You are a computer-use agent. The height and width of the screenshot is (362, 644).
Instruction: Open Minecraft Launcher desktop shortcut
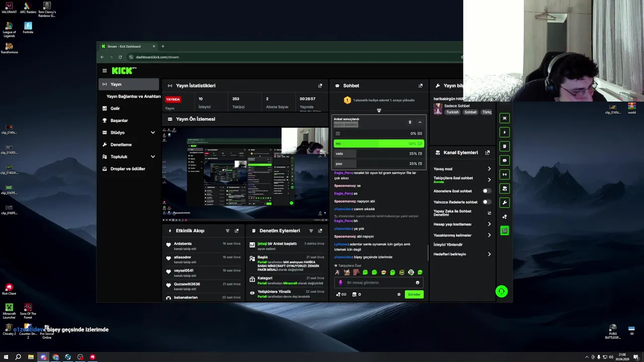pos(9,311)
